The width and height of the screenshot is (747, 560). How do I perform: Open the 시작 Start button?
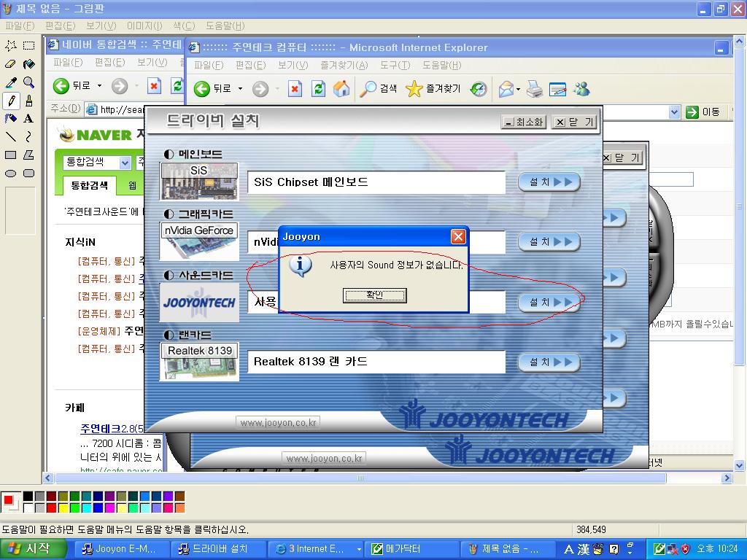[x=32, y=549]
